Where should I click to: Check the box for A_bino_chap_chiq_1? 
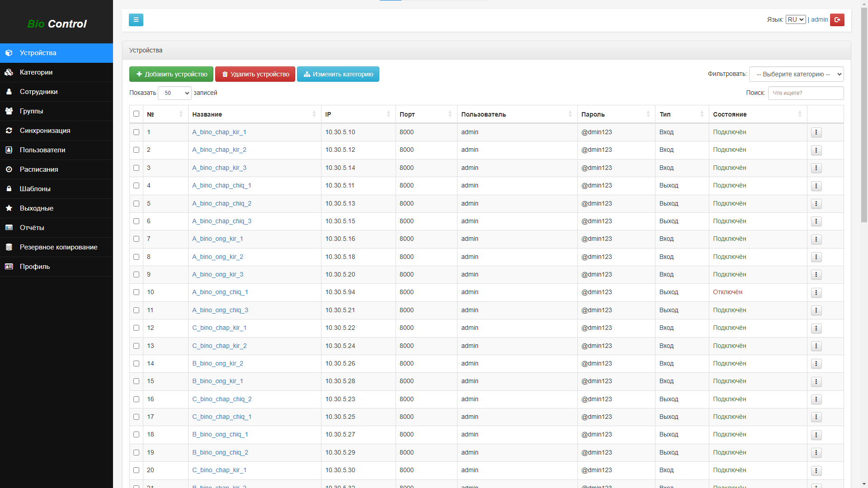tap(136, 185)
